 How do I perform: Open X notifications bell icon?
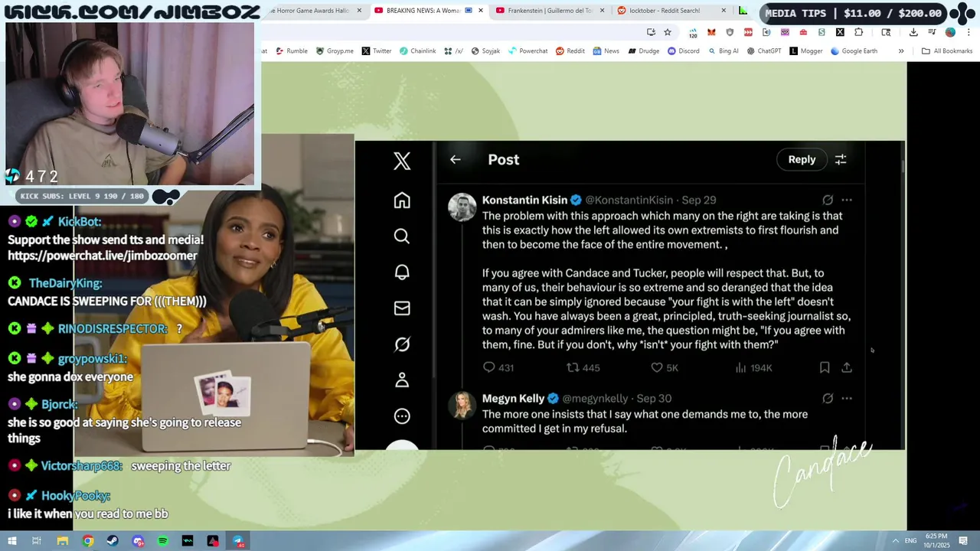coord(402,272)
